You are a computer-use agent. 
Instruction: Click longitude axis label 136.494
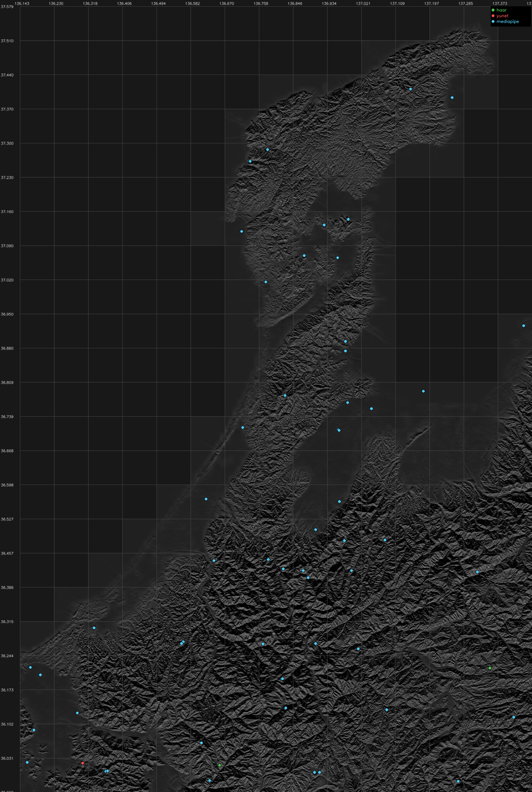tap(159, 3)
